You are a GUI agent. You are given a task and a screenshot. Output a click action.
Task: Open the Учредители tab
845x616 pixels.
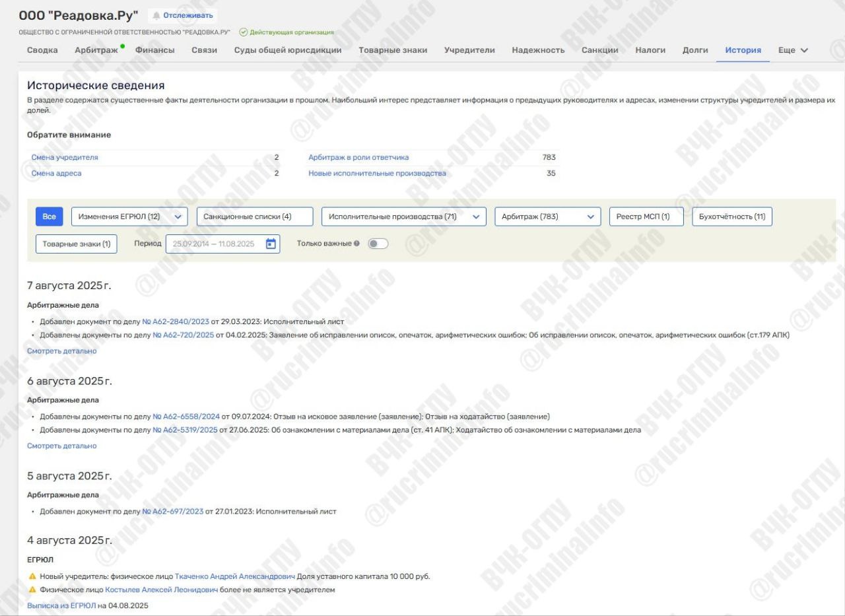[469, 50]
